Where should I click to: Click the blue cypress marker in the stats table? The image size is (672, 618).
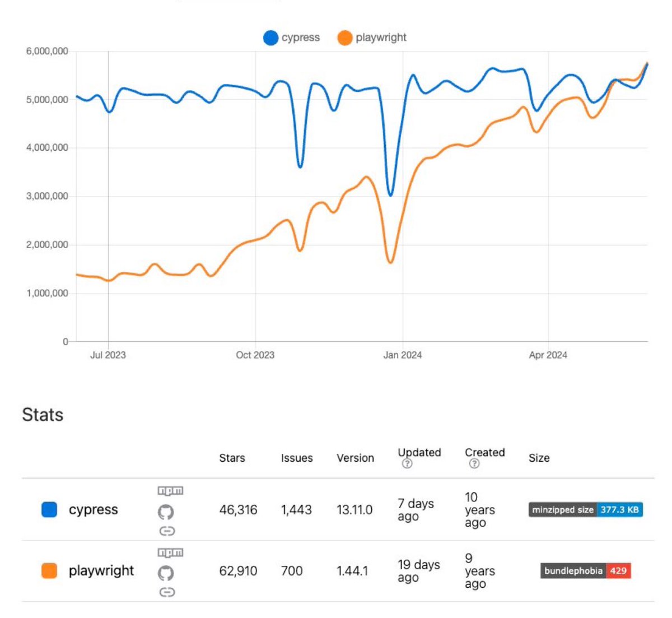click(x=48, y=510)
